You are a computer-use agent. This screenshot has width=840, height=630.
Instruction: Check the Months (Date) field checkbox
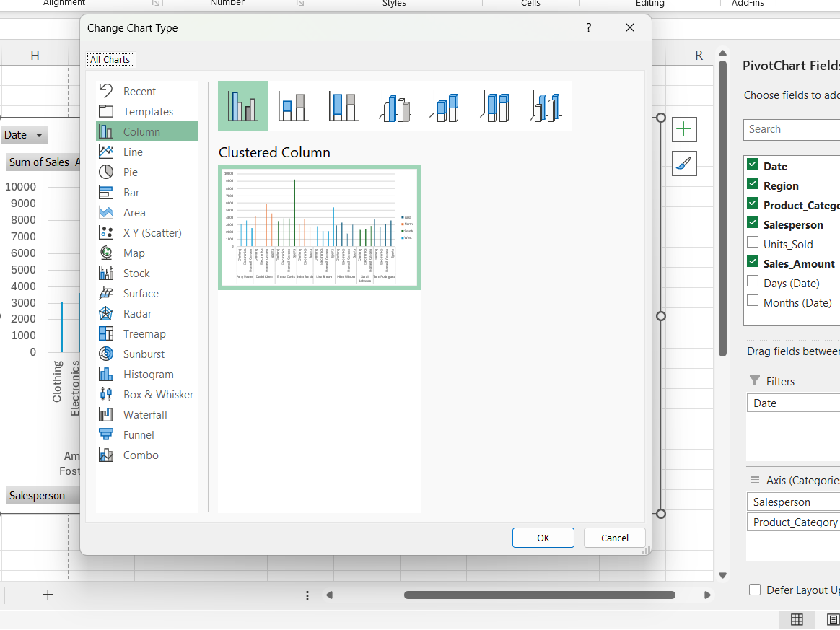pyautogui.click(x=753, y=300)
